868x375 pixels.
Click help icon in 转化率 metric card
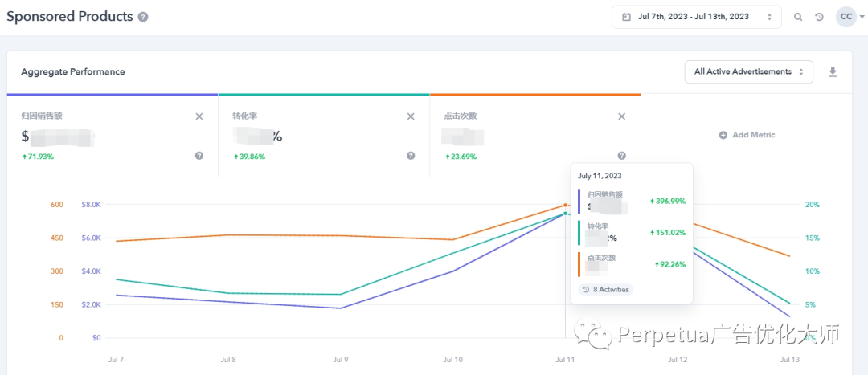[411, 156]
